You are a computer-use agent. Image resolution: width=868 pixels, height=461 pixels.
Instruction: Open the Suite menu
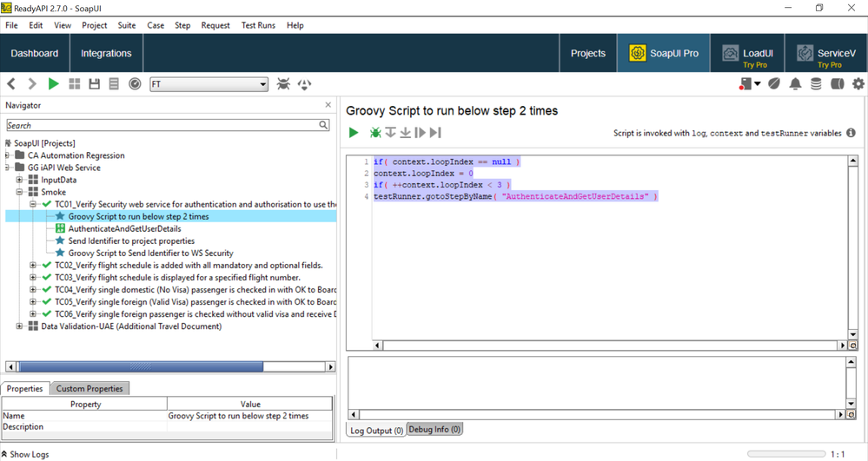coord(127,25)
